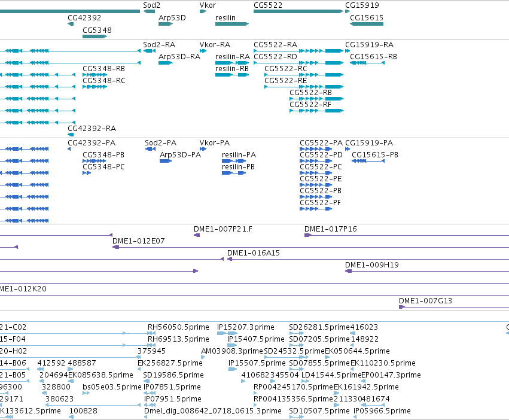509x420 pixels.
Task: Open protein label resilin-PA
Action: (x=239, y=155)
